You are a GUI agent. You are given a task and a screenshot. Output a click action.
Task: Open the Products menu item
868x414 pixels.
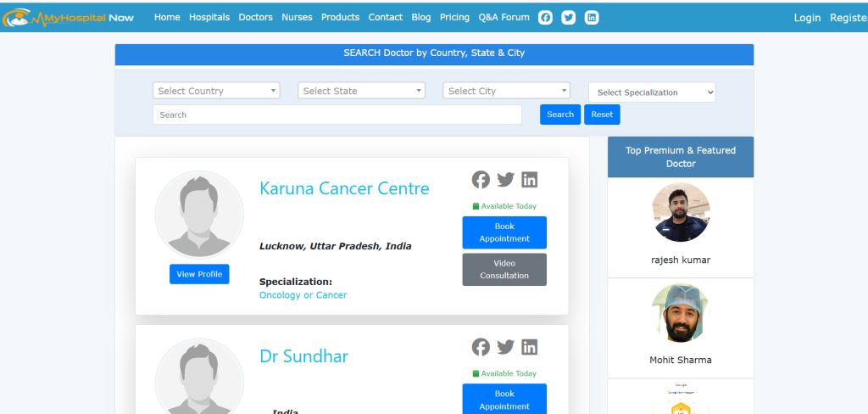341,17
